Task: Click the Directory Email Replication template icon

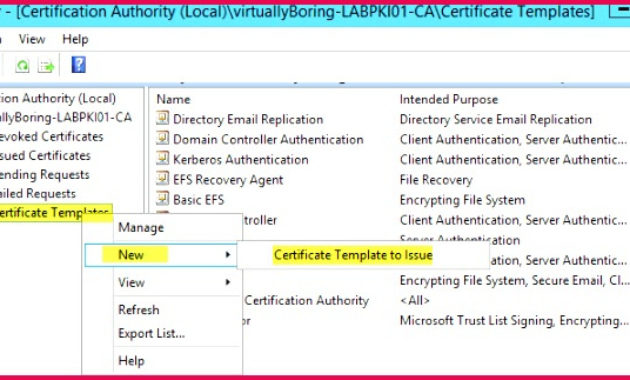Action: 162,118
